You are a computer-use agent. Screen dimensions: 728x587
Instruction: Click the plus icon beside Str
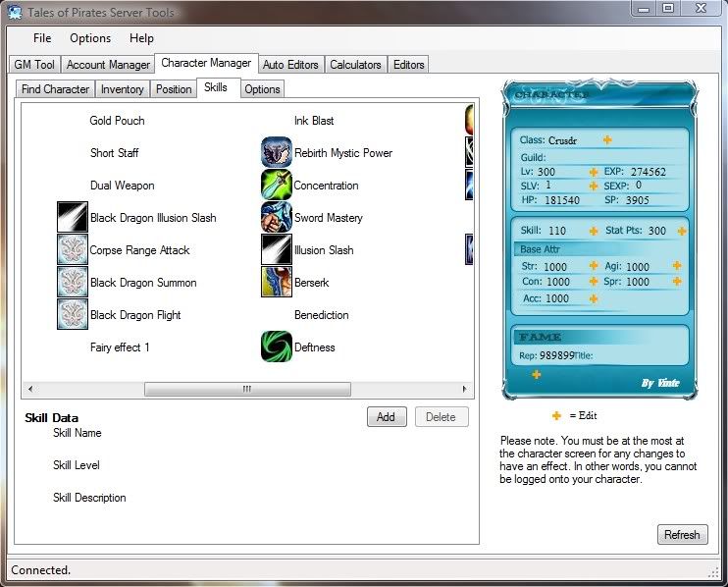[593, 266]
